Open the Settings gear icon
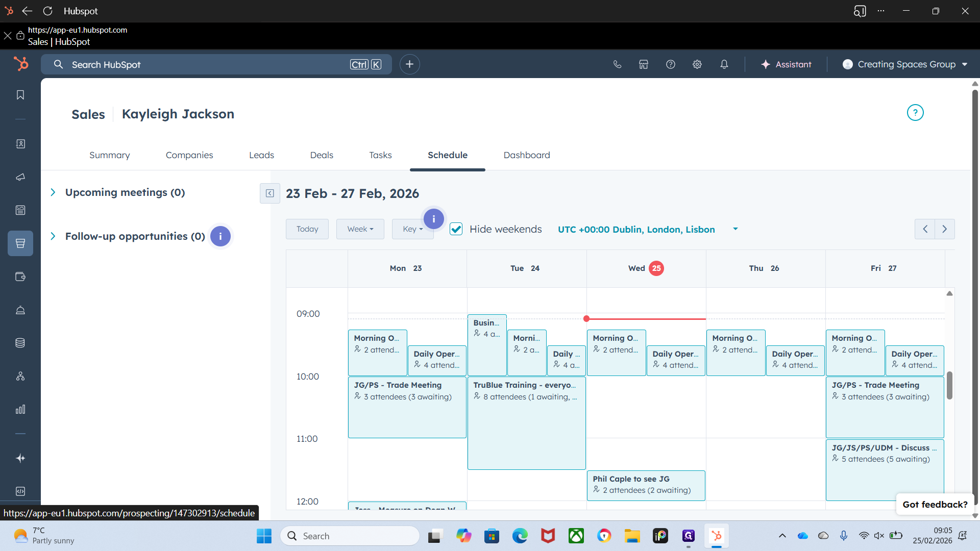 [x=697, y=64]
